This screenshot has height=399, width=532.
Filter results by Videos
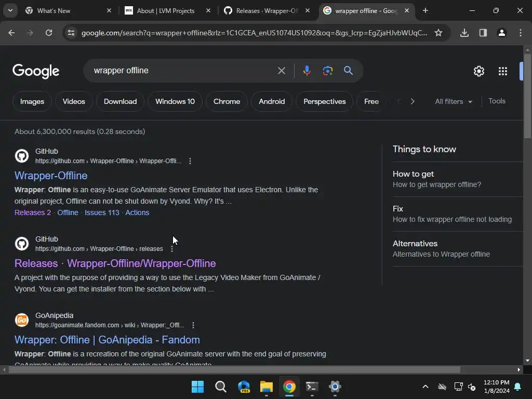point(74,101)
